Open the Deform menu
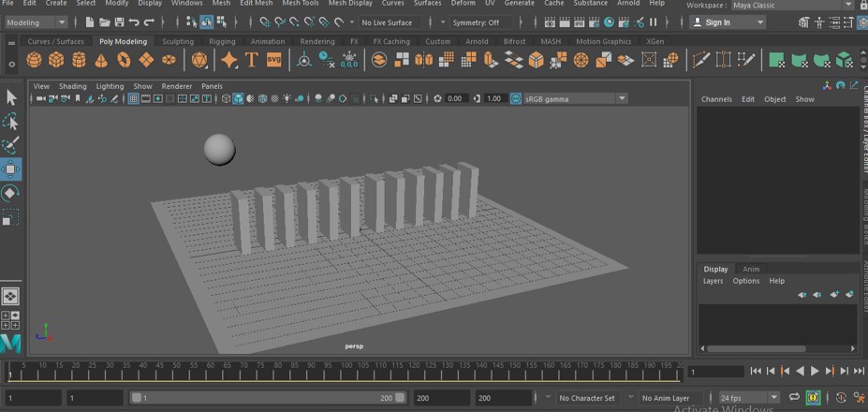 (x=463, y=4)
